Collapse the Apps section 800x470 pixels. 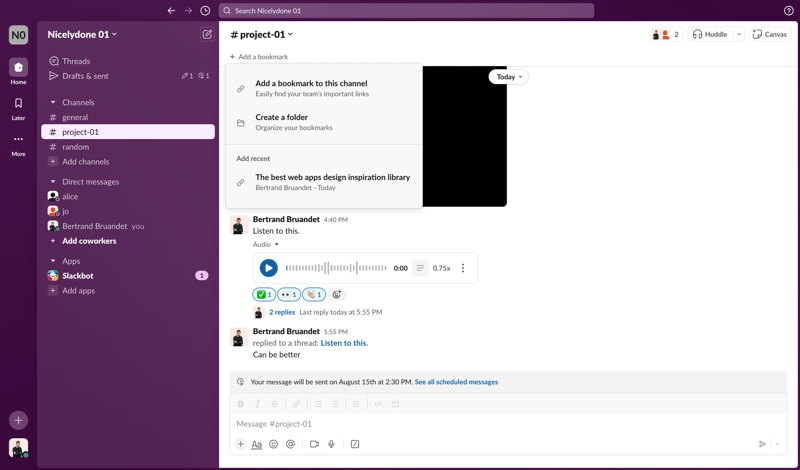click(53, 261)
